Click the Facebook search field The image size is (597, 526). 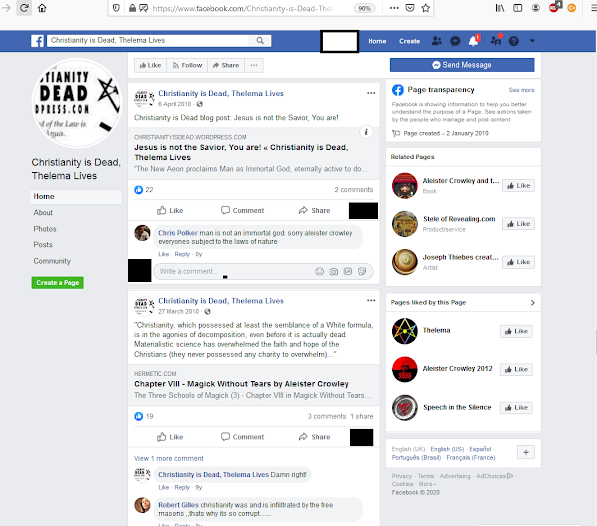click(148, 40)
